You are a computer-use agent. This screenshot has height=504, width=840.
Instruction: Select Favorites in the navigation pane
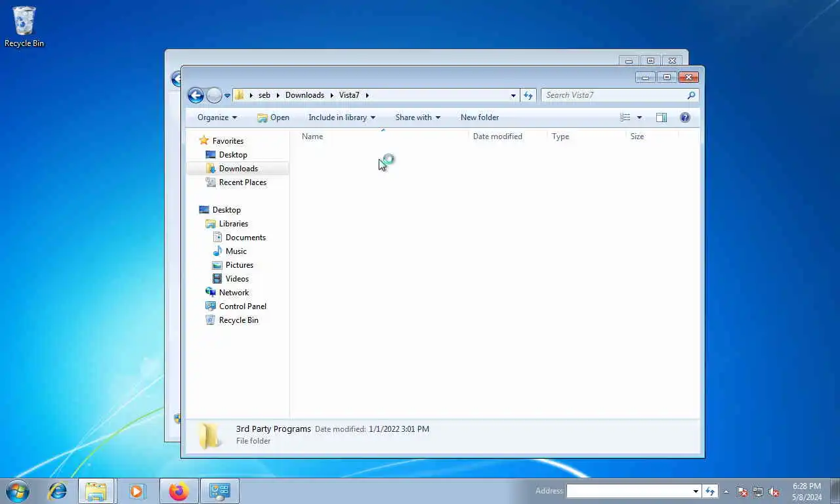click(228, 141)
